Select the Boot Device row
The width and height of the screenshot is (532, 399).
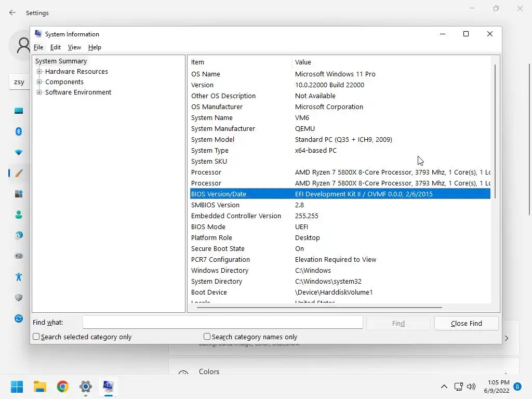coord(340,292)
